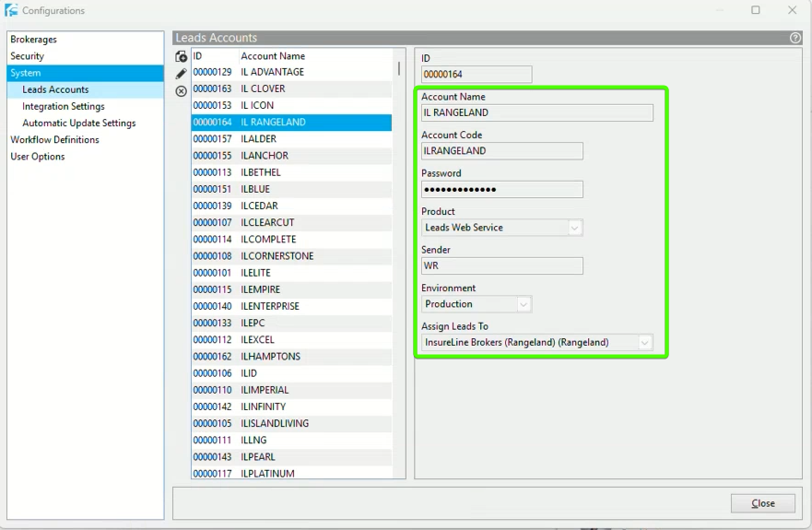Viewport: 812px width, 530px height.
Task: Select the IL ADVANTAGE row
Action: [x=291, y=72]
